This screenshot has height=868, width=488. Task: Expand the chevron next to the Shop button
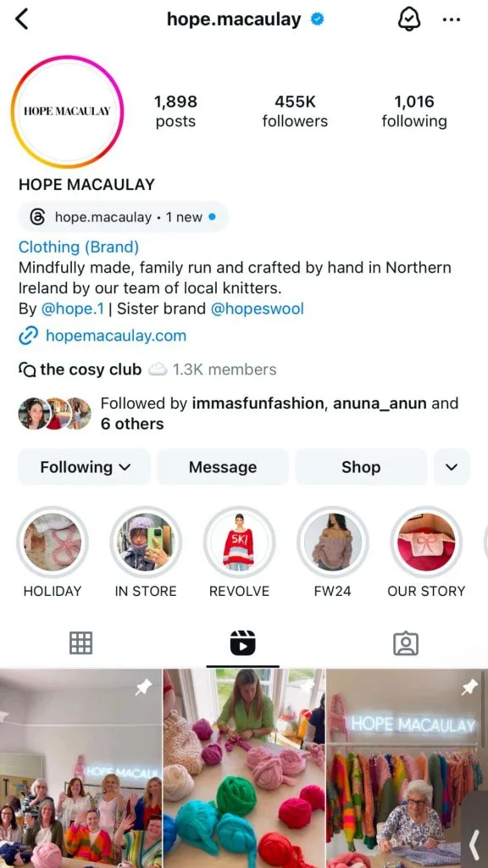[452, 466]
